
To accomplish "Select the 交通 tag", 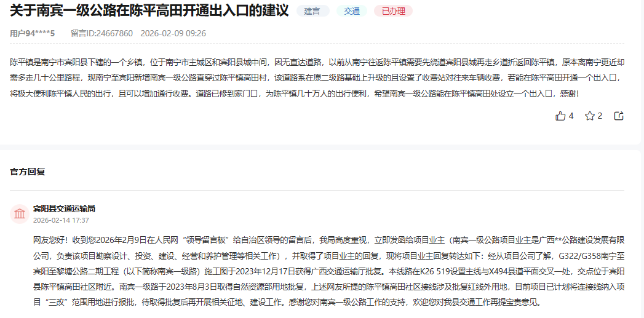I will click(352, 11).
